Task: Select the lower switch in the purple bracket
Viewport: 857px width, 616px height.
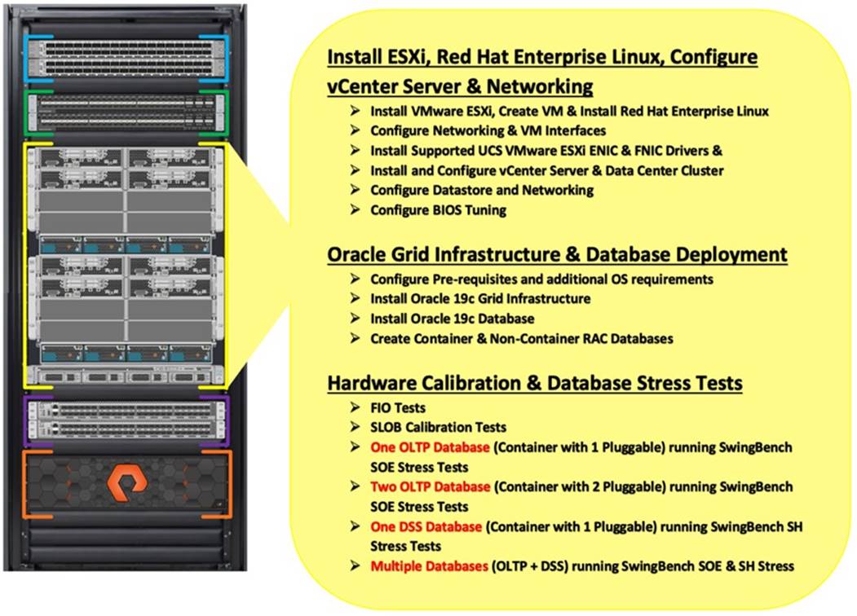Action: coord(126,429)
